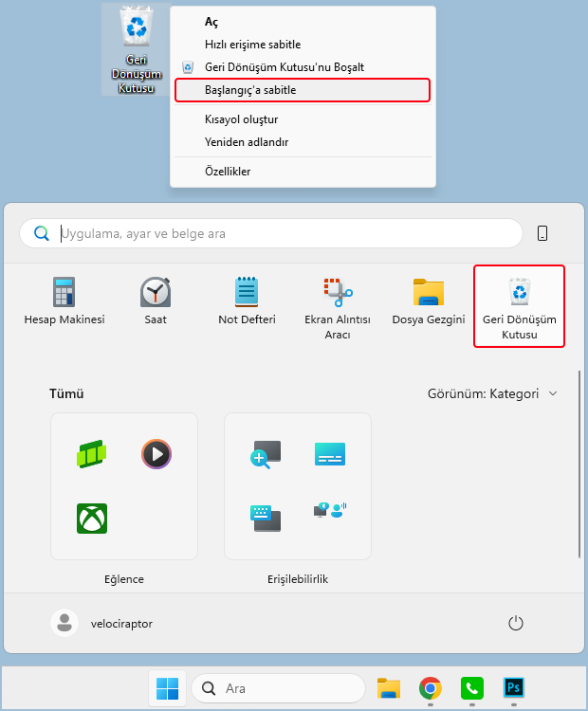Click the power button icon
Screen dimensions: 588x711
tap(515, 623)
